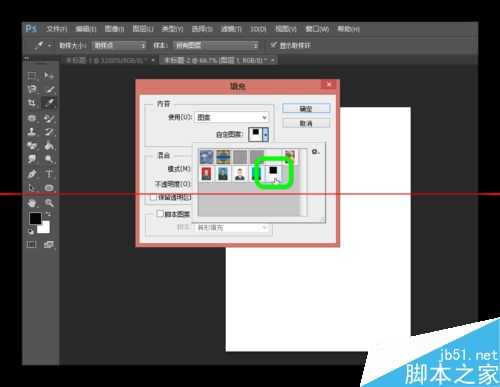Select the Crop tool

tap(32, 103)
